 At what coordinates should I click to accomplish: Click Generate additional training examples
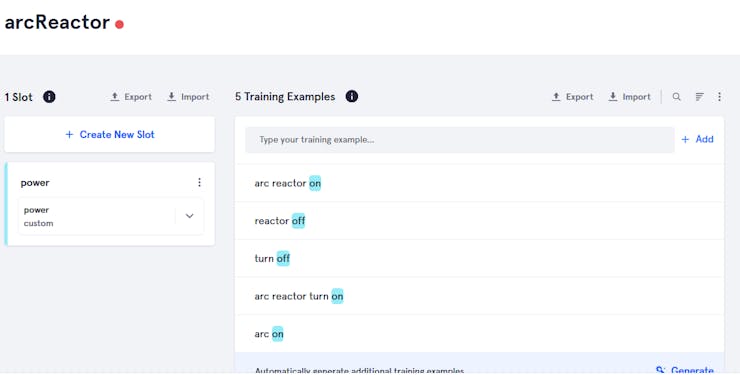684,370
